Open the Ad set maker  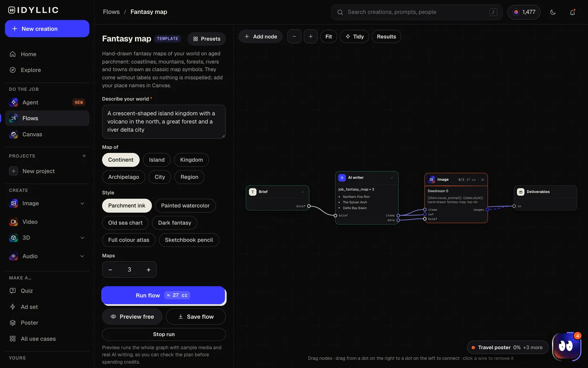(x=47, y=307)
